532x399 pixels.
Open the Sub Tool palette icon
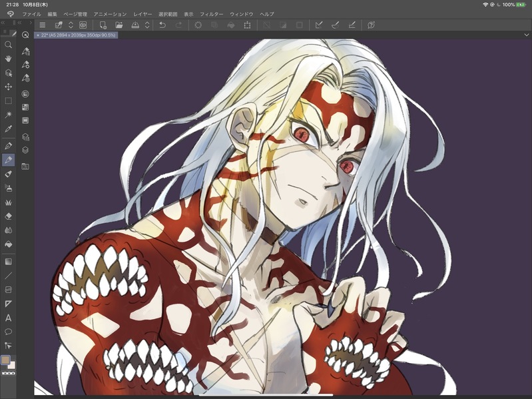coord(25,51)
